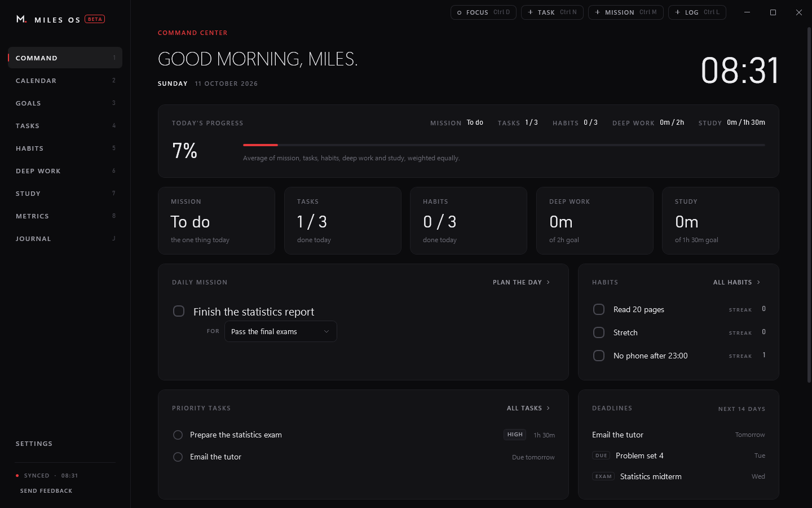Click the today's progress bar
812x508 pixels.
[x=504, y=145]
